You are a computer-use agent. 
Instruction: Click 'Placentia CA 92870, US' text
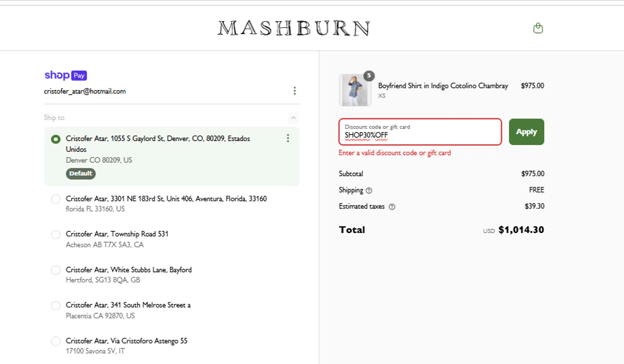pos(100,316)
